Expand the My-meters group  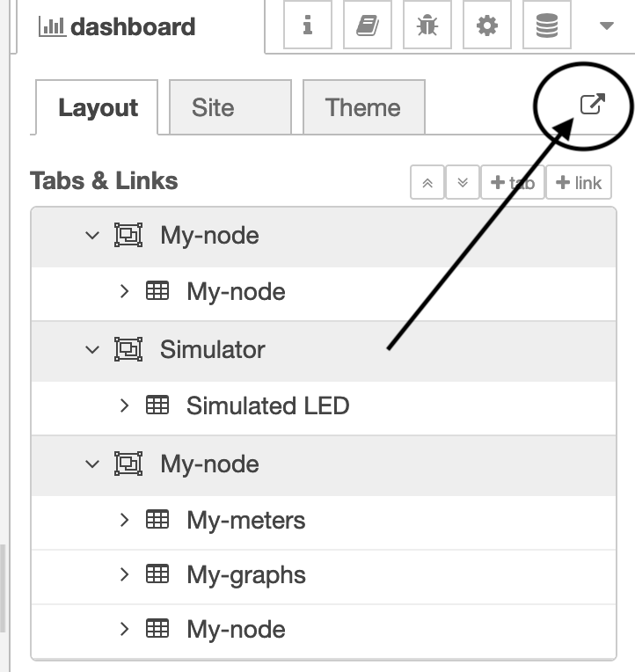[x=124, y=520]
